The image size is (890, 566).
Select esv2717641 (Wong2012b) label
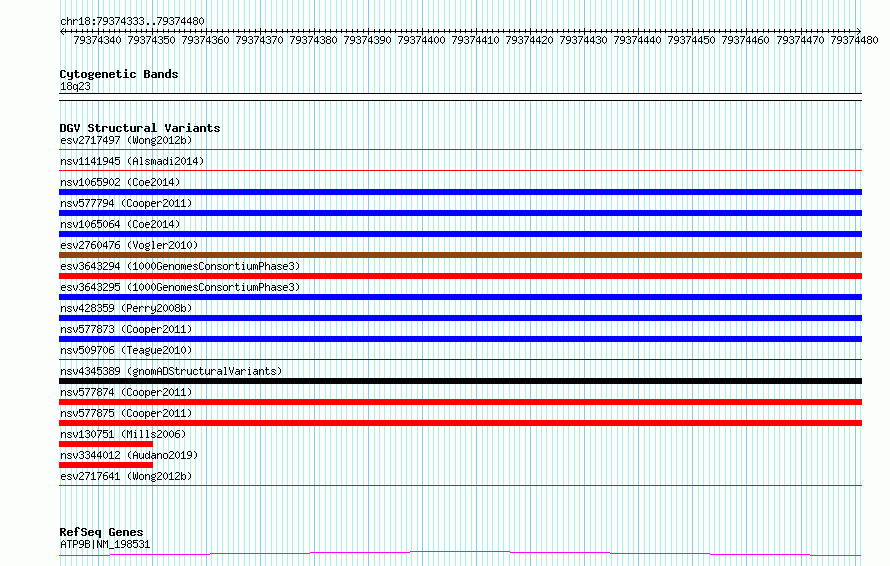pos(126,476)
